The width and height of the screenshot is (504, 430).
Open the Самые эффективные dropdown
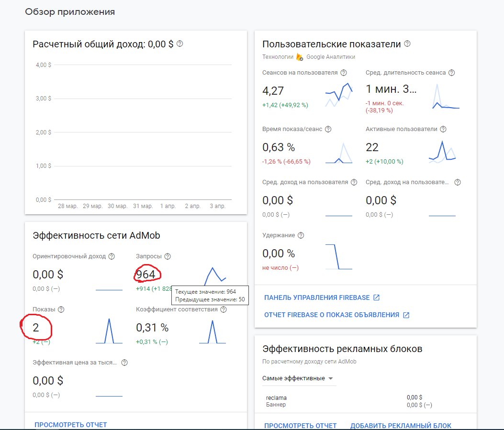298,378
